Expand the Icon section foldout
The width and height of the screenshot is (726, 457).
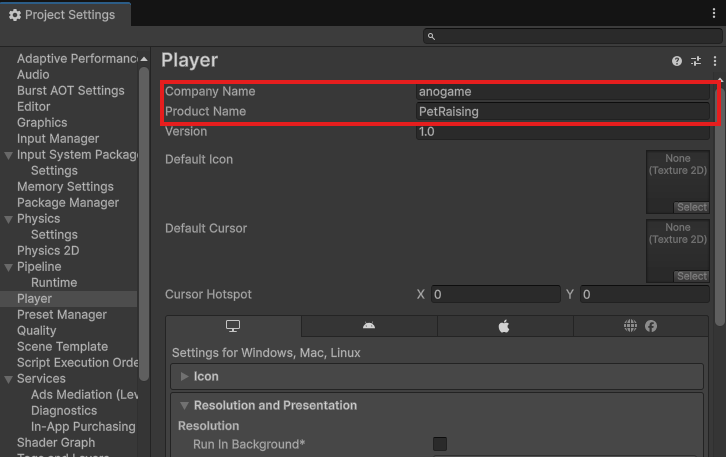point(184,376)
